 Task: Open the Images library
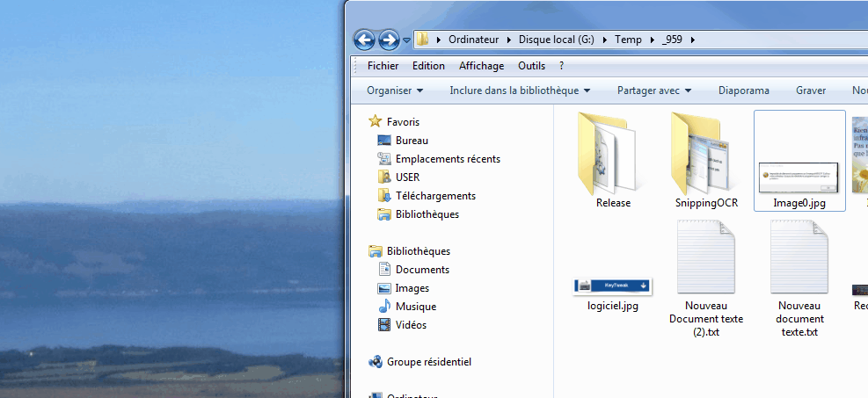click(x=412, y=288)
